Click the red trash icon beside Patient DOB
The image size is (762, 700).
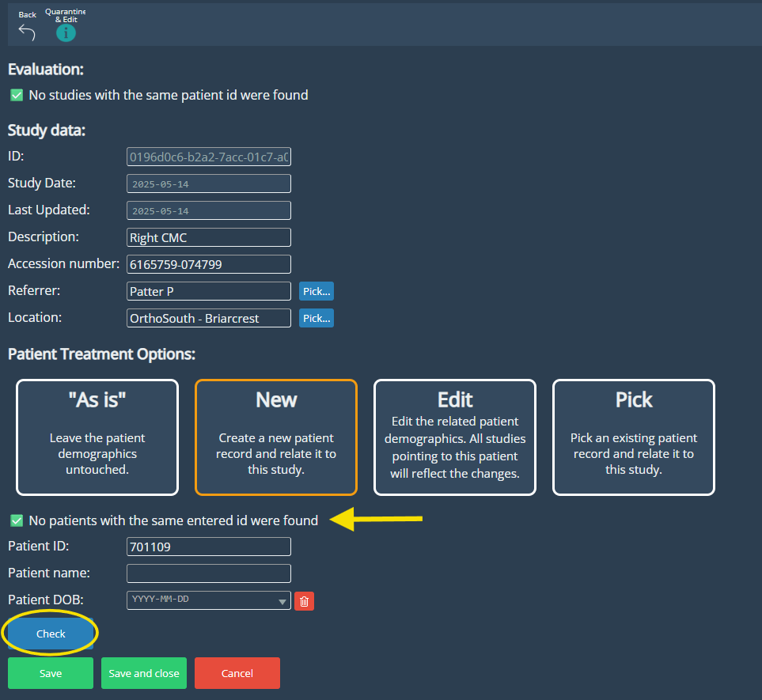[304, 601]
